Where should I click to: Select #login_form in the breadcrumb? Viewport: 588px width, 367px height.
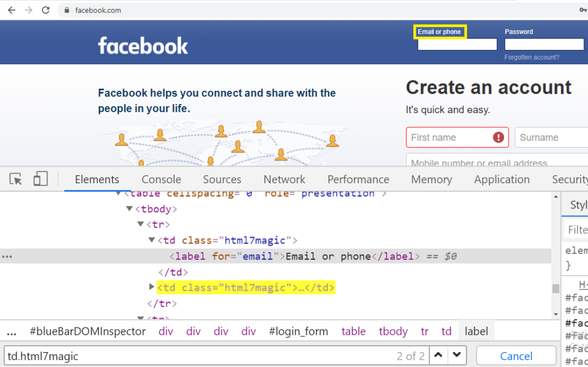pyautogui.click(x=299, y=331)
